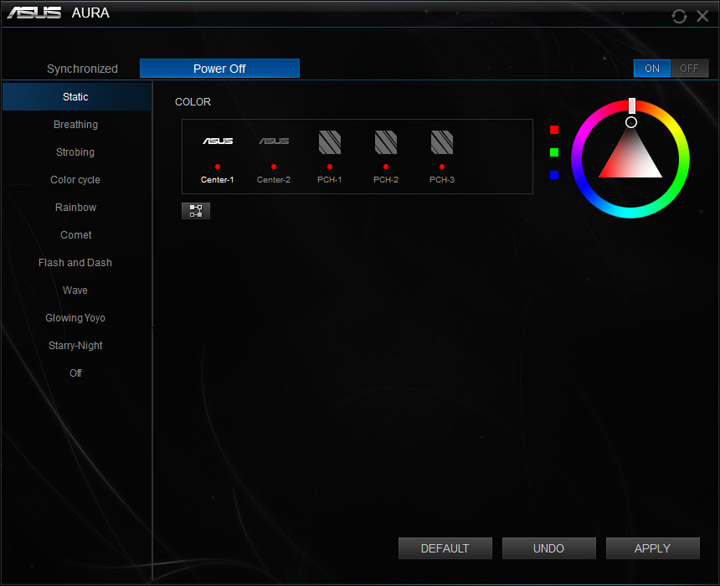Select the Center-2 ASUS logo LED zone
Viewport: 720px width, 586px height.
pos(274,141)
